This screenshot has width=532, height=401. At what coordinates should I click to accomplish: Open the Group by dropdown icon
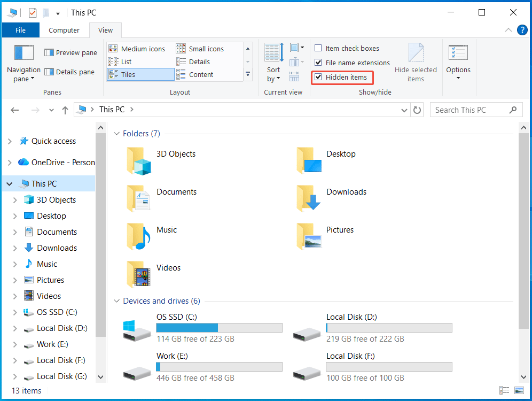297,48
